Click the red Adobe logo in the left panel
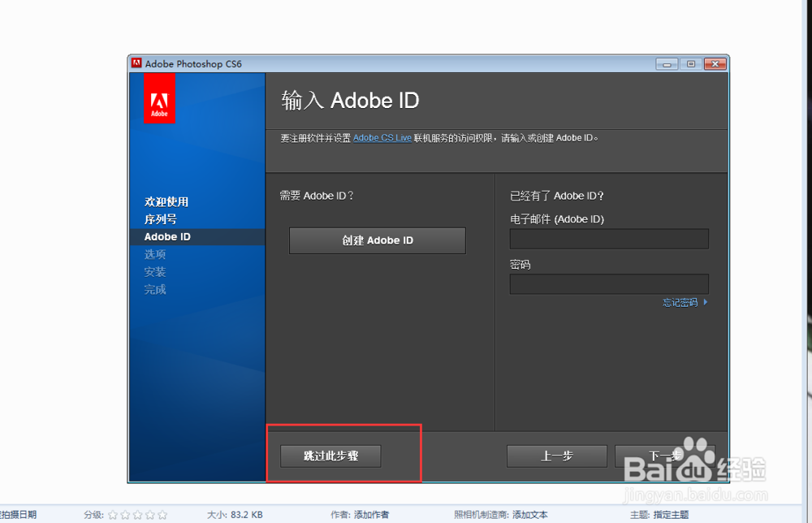This screenshot has width=812, height=523. pyautogui.click(x=159, y=97)
